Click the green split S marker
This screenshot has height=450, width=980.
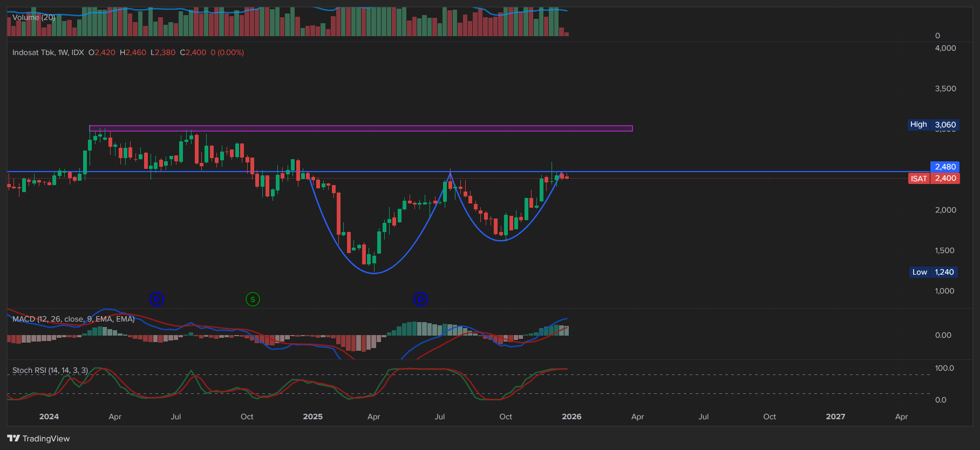[x=253, y=299]
